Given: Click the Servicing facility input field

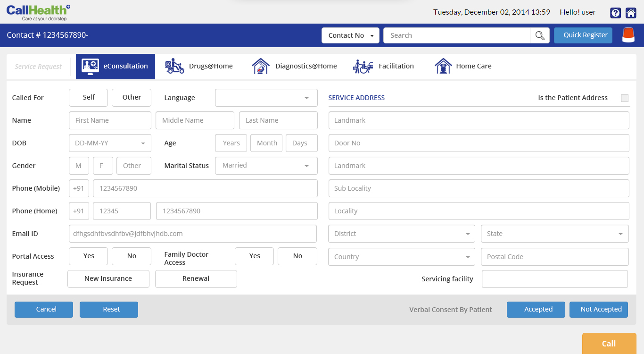Looking at the screenshot, I should point(554,278).
